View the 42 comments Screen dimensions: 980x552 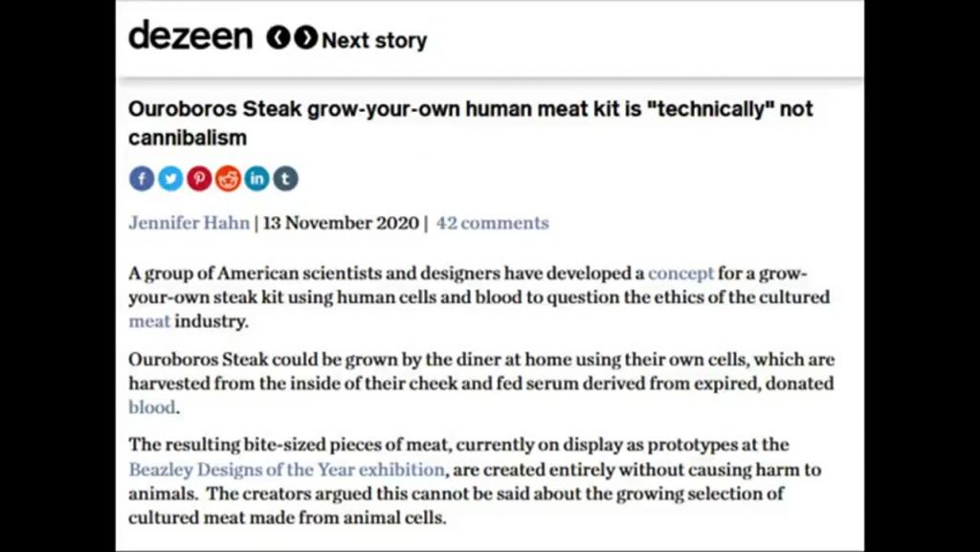point(493,222)
